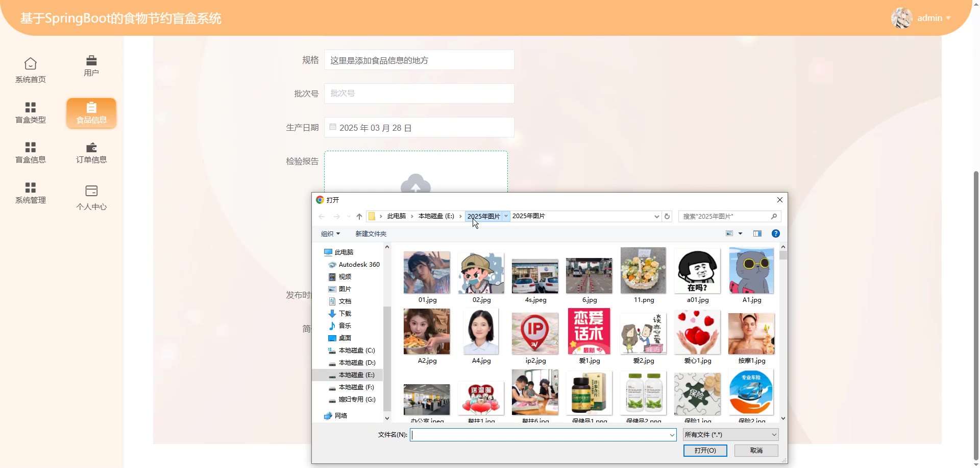This screenshot has height=468, width=980.
Task: Open the view options dropdown arrow
Action: coord(741,233)
